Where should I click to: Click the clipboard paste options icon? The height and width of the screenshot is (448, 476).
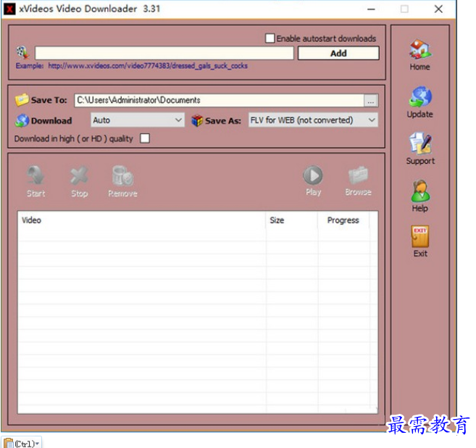(9, 443)
